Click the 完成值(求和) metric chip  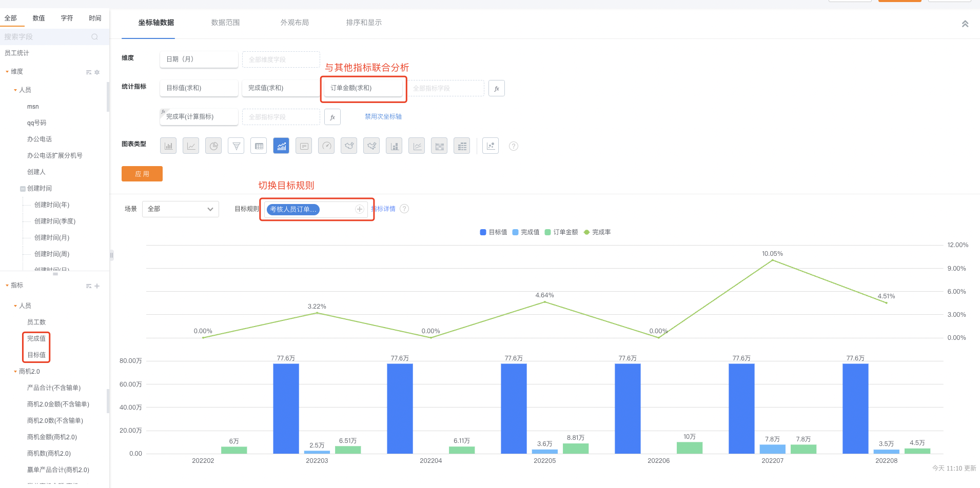pyautogui.click(x=281, y=88)
